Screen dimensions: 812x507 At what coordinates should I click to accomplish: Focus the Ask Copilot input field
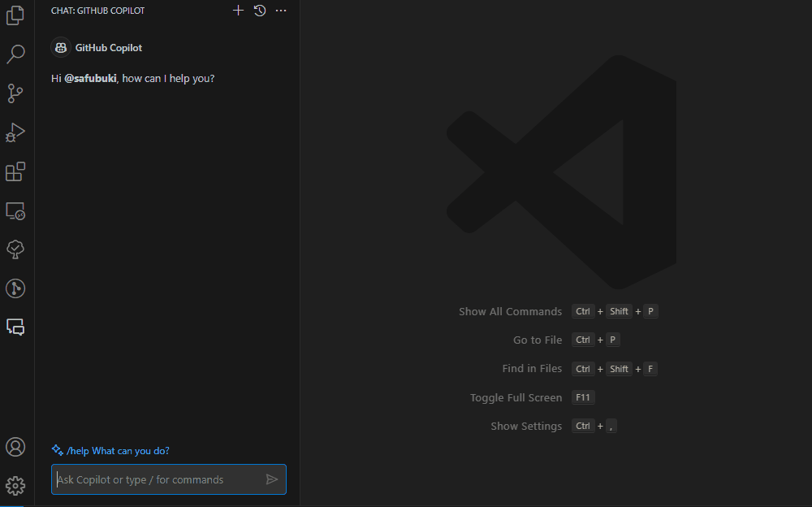[169, 479]
